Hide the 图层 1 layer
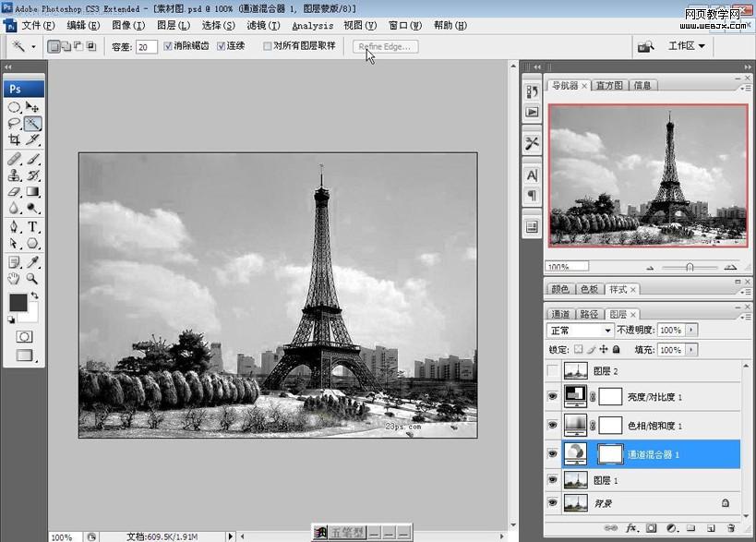 (x=553, y=479)
